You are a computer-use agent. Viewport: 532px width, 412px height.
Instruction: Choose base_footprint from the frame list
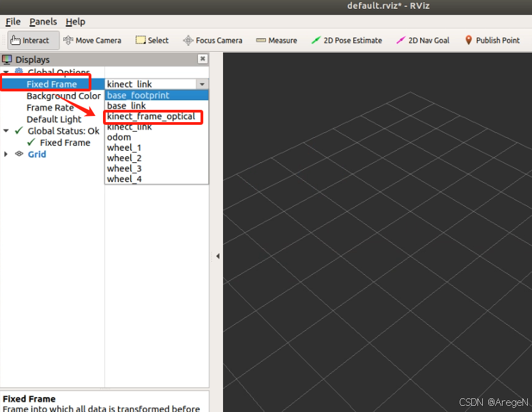(x=156, y=95)
